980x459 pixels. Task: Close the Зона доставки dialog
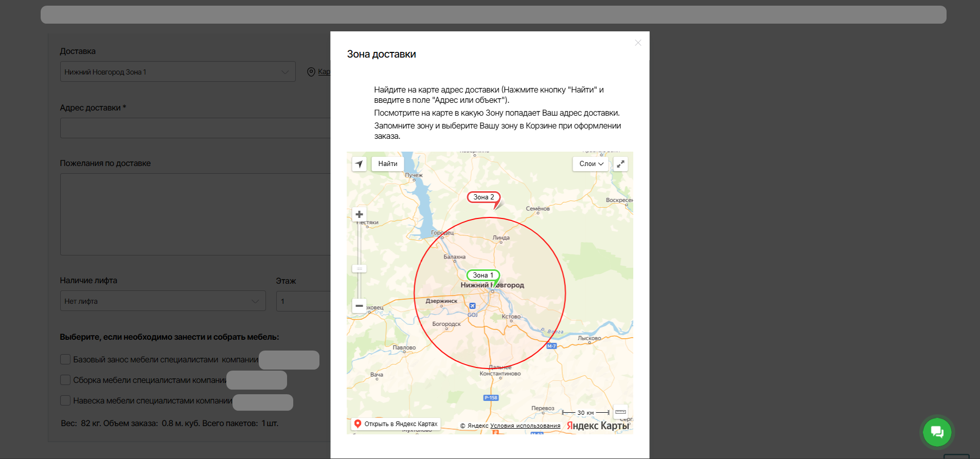(638, 43)
